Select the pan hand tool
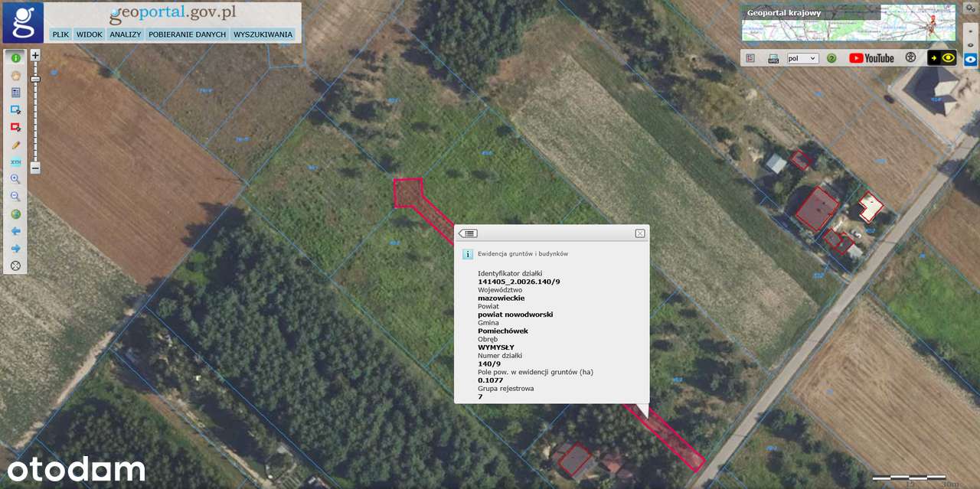The height and width of the screenshot is (489, 980). [x=15, y=76]
